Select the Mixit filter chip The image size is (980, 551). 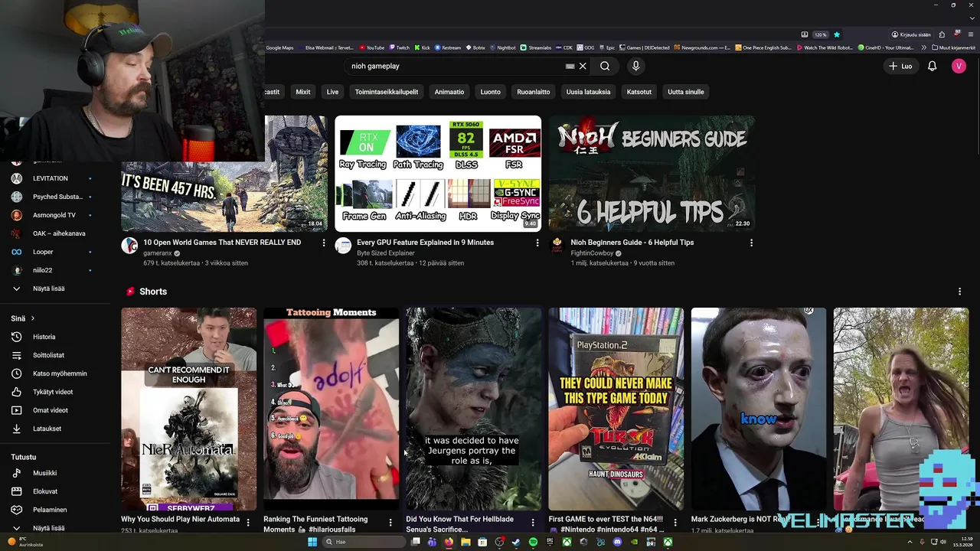pyautogui.click(x=303, y=92)
